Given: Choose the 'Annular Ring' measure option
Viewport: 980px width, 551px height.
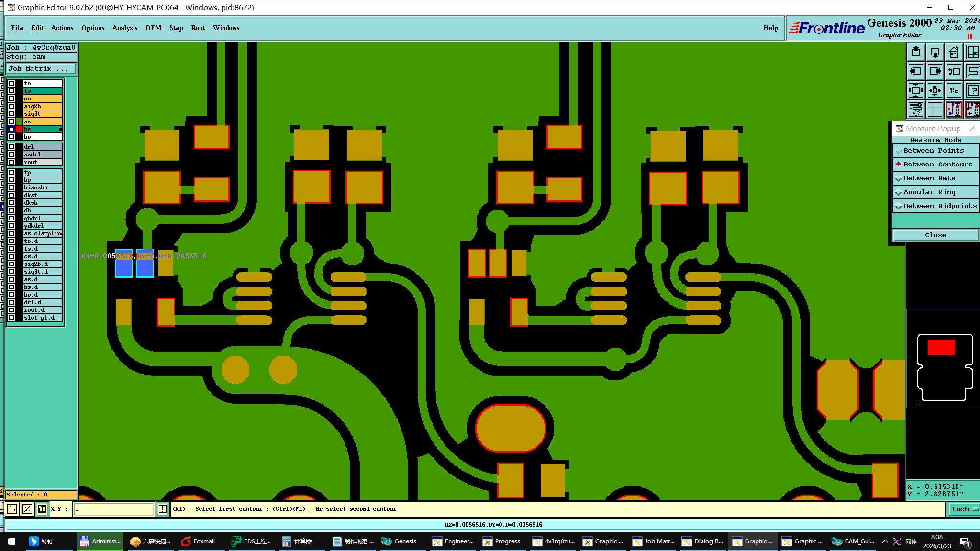Looking at the screenshot, I should coord(929,192).
